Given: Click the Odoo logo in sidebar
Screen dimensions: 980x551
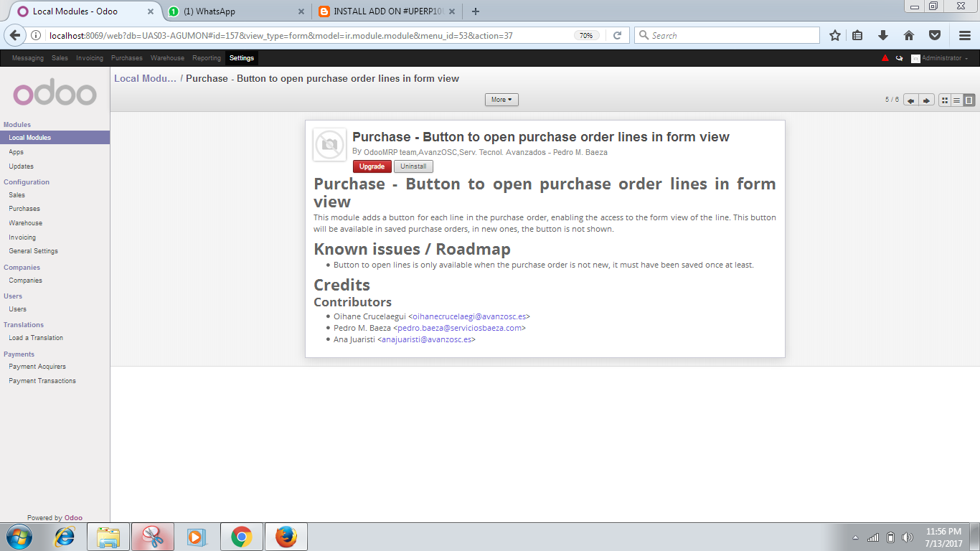Looking at the screenshot, I should pos(55,93).
